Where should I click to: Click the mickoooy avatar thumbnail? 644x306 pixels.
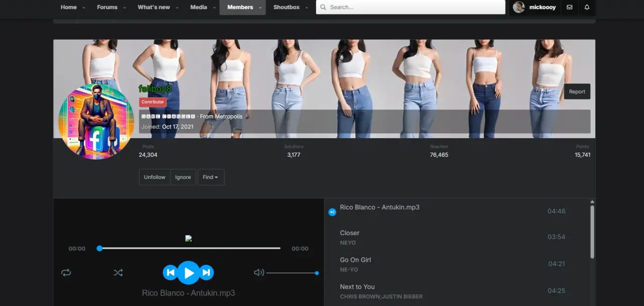pyautogui.click(x=519, y=7)
